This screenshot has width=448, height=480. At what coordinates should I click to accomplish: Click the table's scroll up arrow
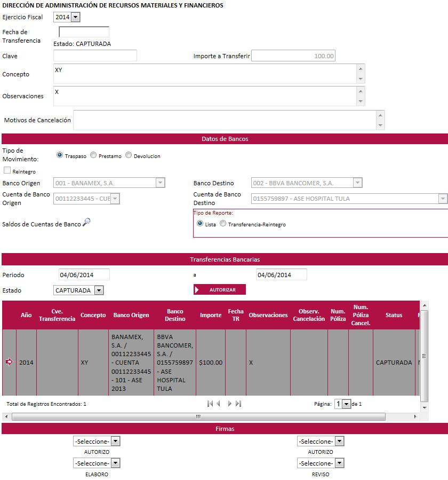(x=425, y=305)
